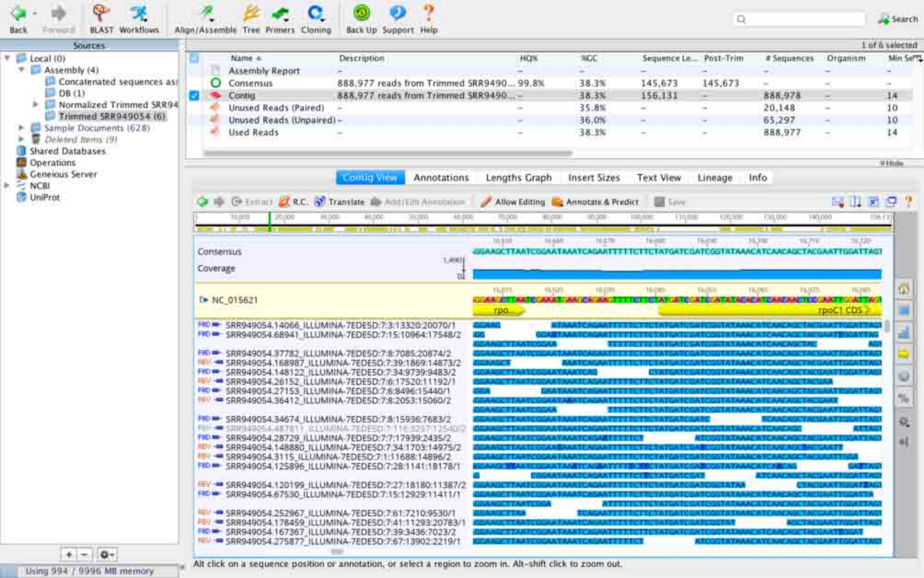Click the Primers toolbar icon
The width and height of the screenshot is (924, 578).
point(280,13)
